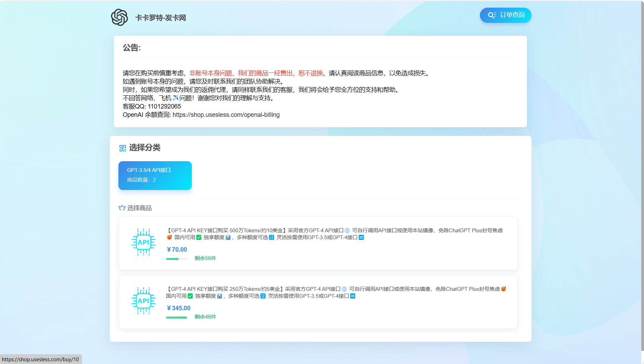
Task: Click the airplane emoji in the announcement
Action: [x=176, y=98]
